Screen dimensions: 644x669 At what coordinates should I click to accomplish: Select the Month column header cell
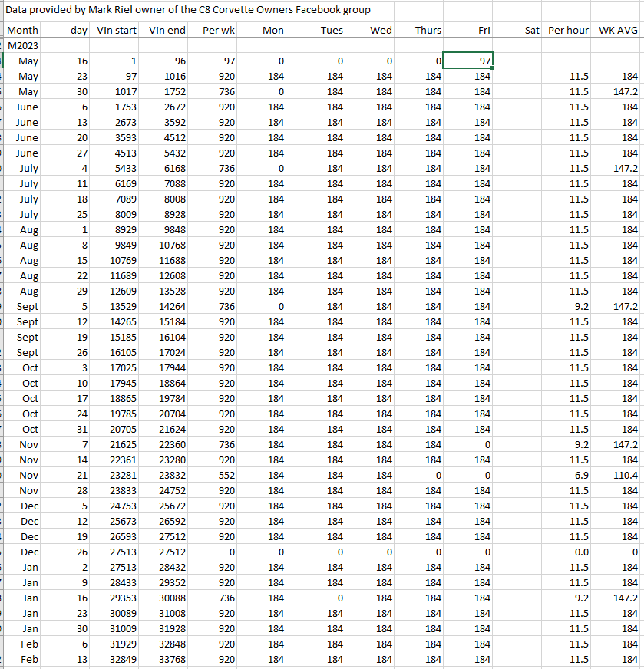(23, 31)
